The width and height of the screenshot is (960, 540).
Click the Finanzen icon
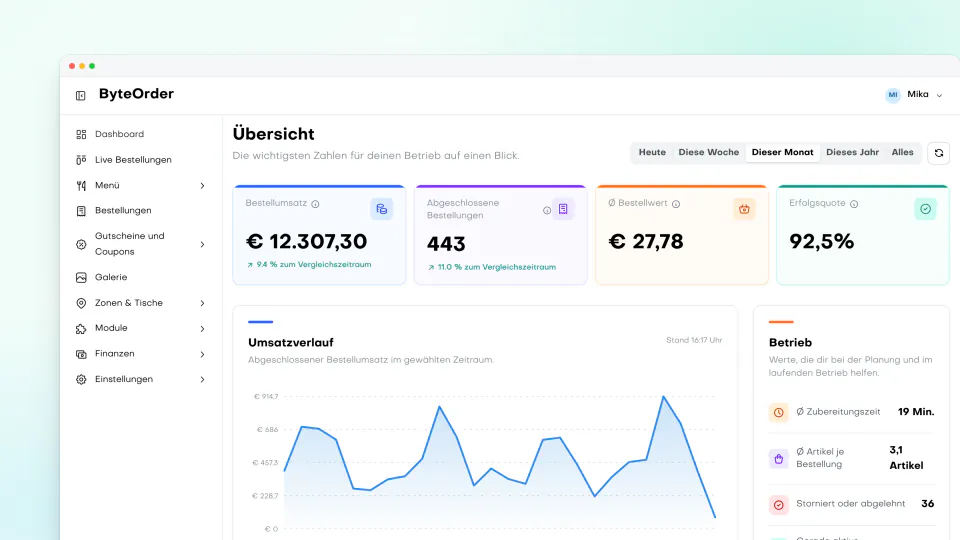pyautogui.click(x=81, y=354)
